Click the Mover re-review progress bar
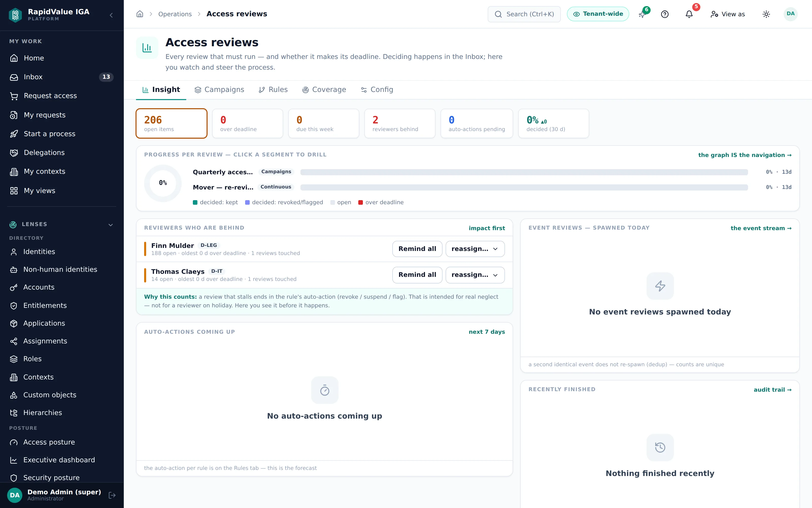Viewport: 812px width, 508px height. pyautogui.click(x=524, y=187)
